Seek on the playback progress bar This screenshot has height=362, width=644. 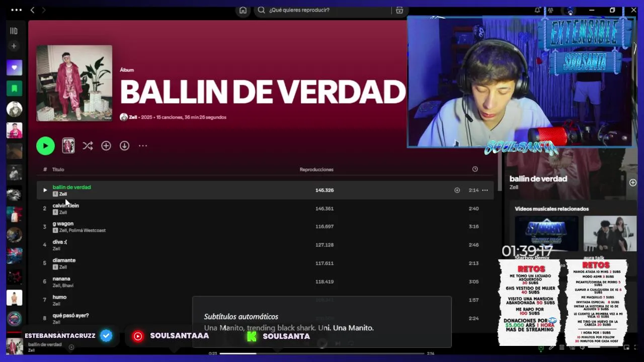tap(321, 353)
